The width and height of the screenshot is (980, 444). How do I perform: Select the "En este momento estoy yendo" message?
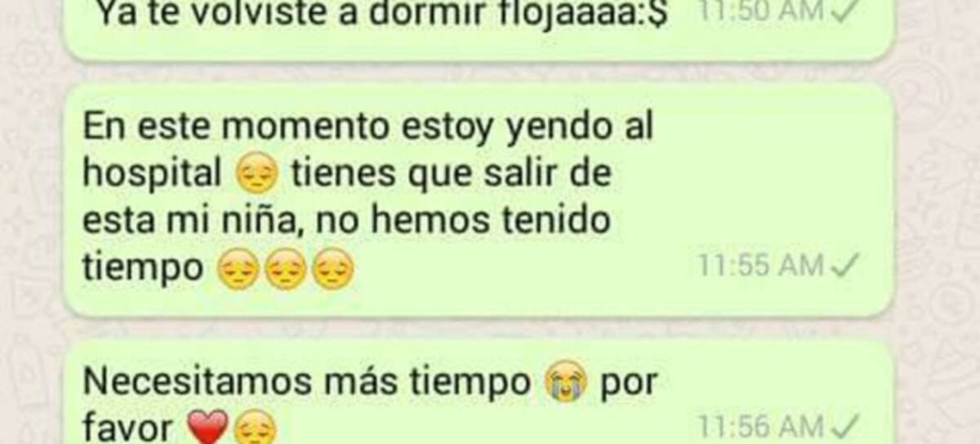pos(478,199)
